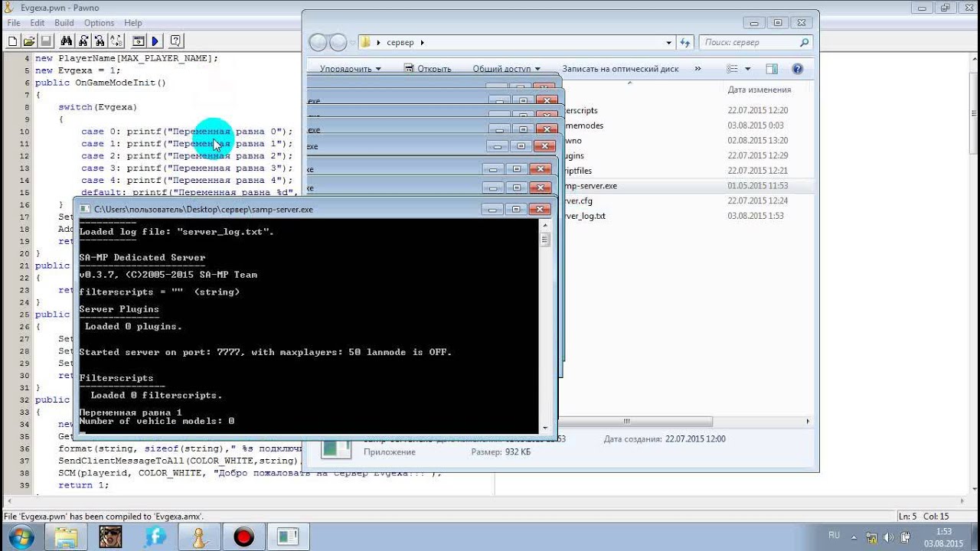This screenshot has width=980, height=551.
Task: Click the search magnifier icon in Explorer
Action: tap(804, 43)
